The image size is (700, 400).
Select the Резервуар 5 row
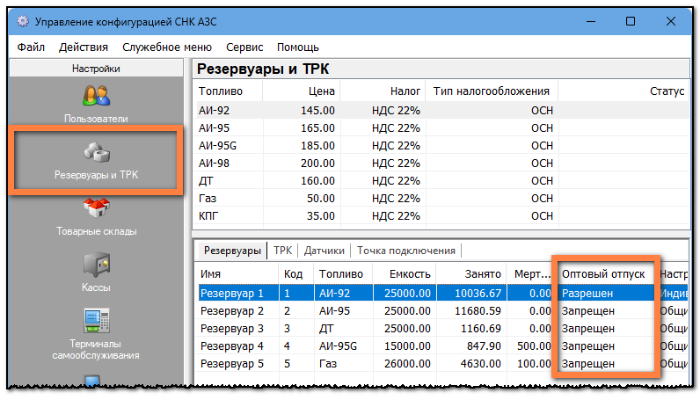(442, 364)
